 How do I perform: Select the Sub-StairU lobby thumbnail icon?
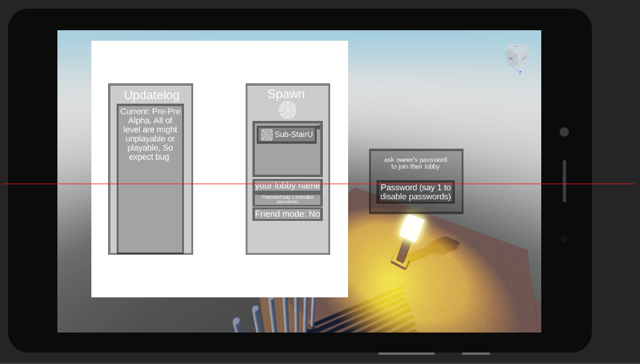(267, 134)
